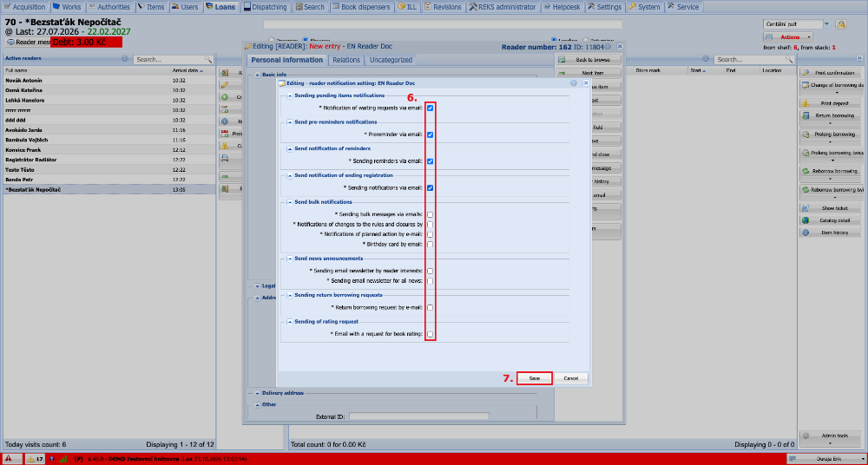
Task: Click the Print confirmation printer icon
Action: tap(806, 73)
